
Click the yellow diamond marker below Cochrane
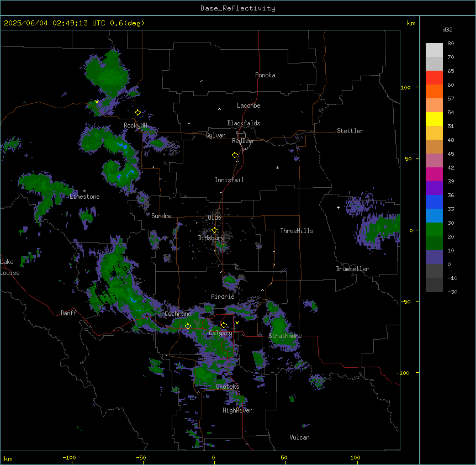188,326
